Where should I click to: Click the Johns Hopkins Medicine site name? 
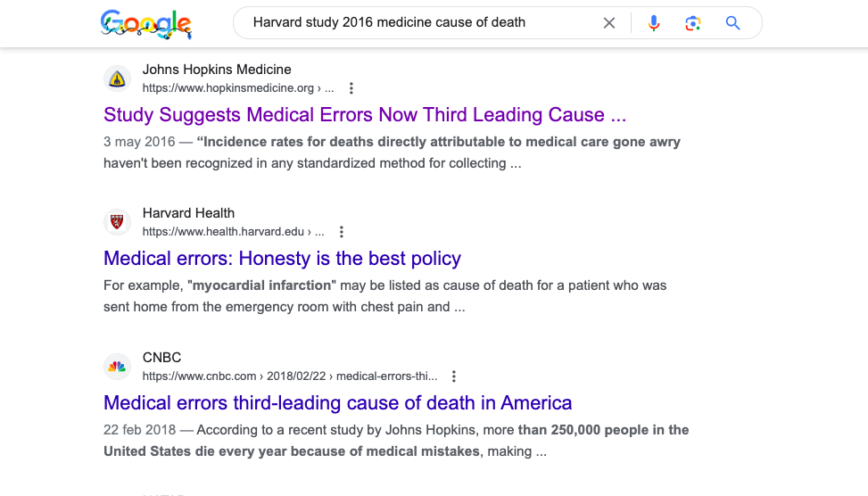pos(217,70)
